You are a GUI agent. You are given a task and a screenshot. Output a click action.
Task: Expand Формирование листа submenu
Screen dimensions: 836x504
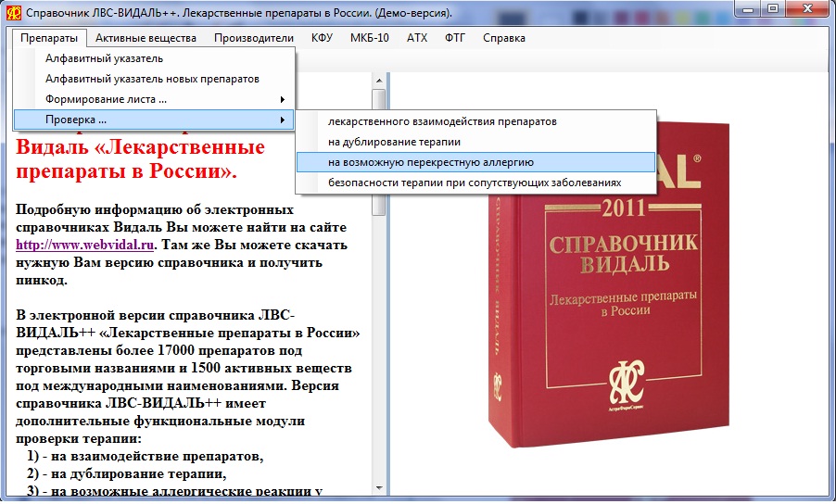[x=154, y=99]
